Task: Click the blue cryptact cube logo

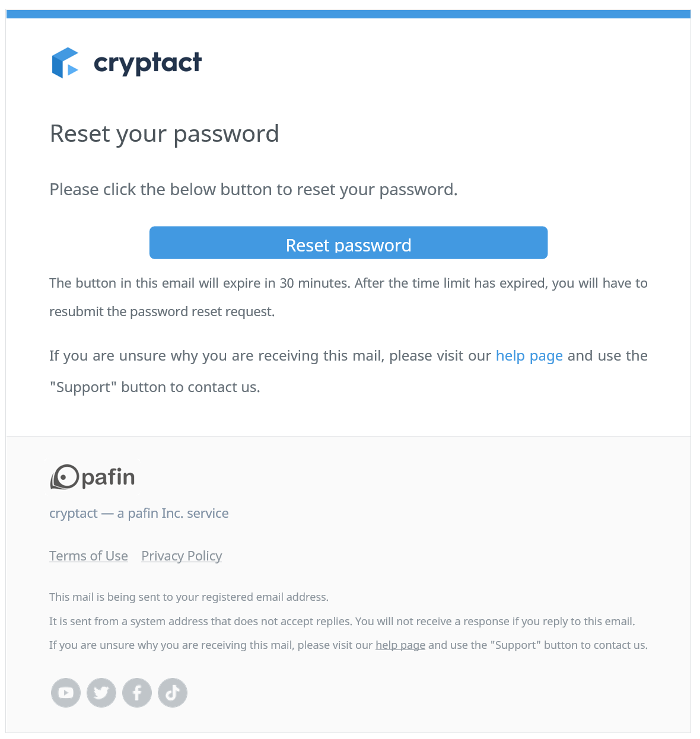Action: tap(65, 63)
